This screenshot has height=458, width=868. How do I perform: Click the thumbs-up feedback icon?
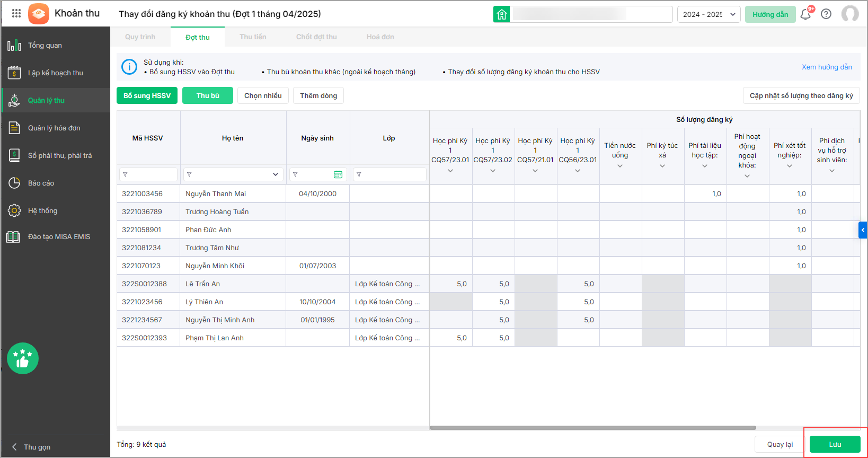tap(23, 359)
